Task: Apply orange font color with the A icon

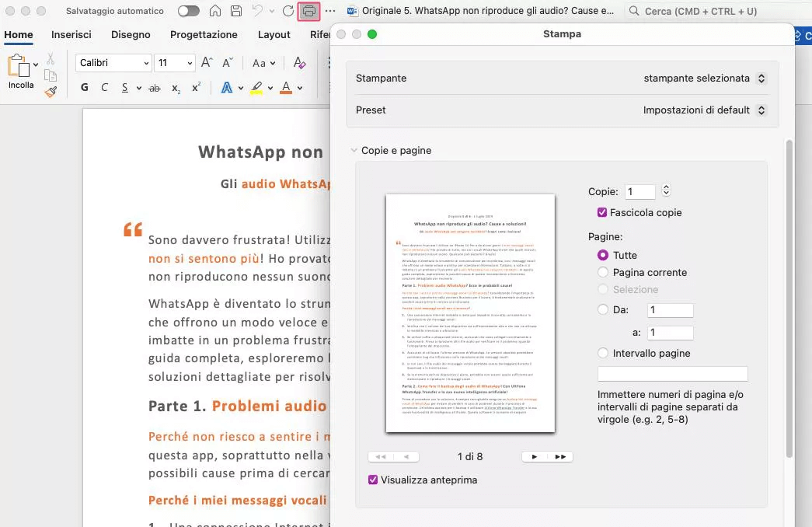Action: tap(286, 88)
